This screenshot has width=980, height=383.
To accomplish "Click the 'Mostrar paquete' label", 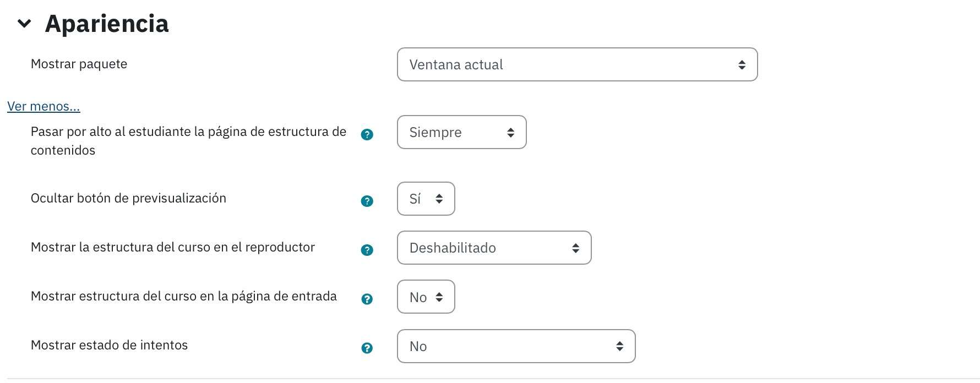I will (x=79, y=64).
